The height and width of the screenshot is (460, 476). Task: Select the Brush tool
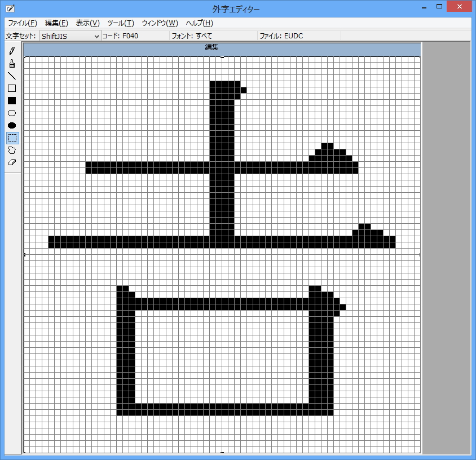(12, 64)
